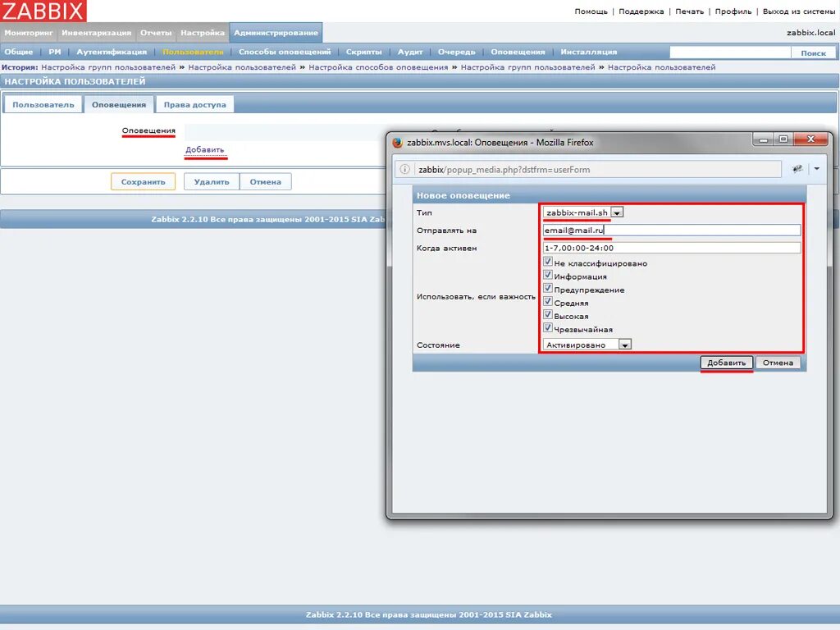The height and width of the screenshot is (630, 840).
Task: Click Добавить link under Оповещения
Action: coord(204,149)
